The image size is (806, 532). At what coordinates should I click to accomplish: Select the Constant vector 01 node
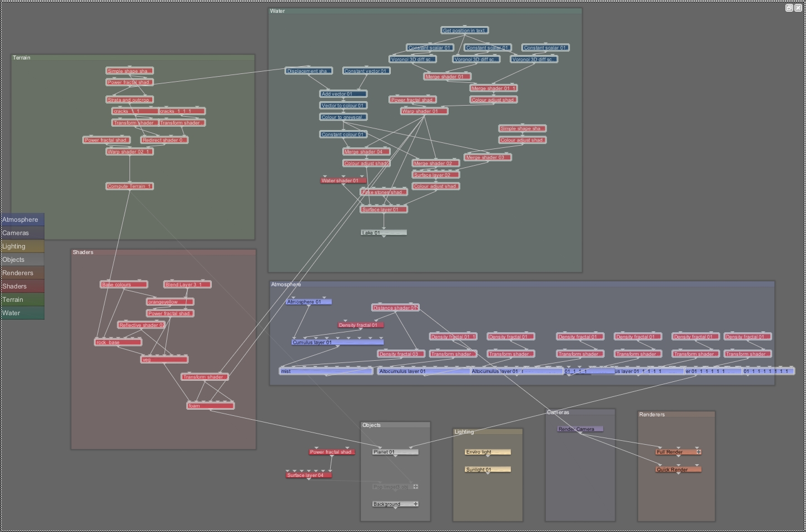[366, 71]
